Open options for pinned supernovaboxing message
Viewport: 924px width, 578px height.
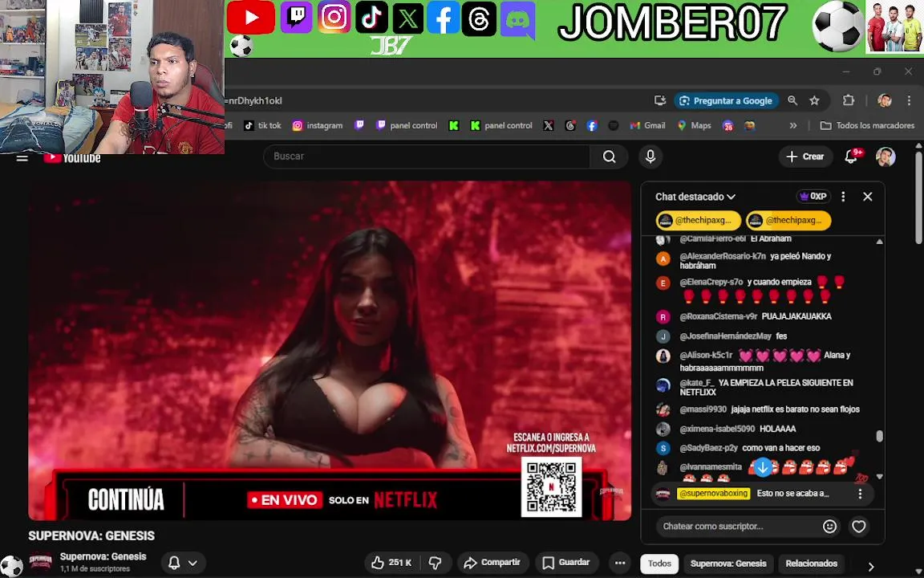(860, 494)
